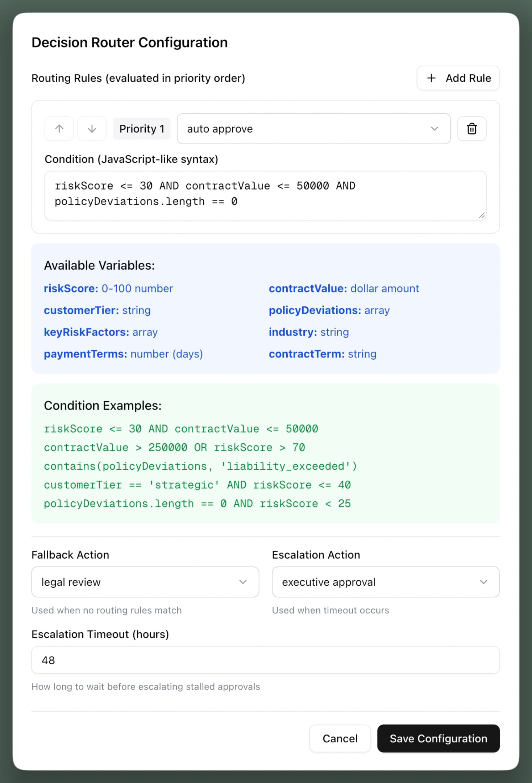Image resolution: width=532 pixels, height=783 pixels.
Task: Focus the Condition expression text area
Action: [x=265, y=195]
